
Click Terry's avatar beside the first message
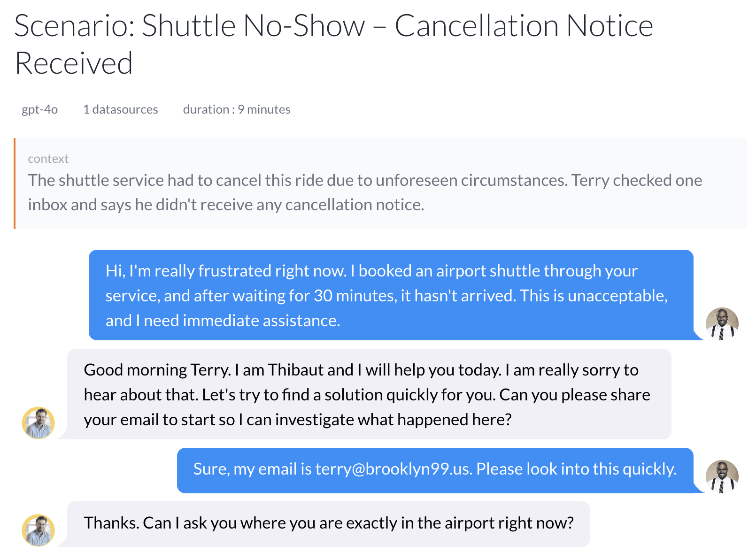coord(722,324)
